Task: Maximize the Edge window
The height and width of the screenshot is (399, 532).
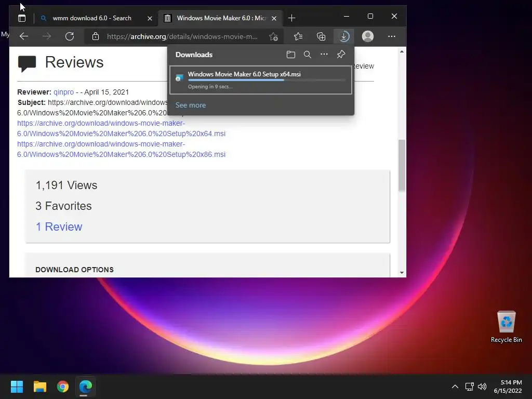Action: [370, 16]
